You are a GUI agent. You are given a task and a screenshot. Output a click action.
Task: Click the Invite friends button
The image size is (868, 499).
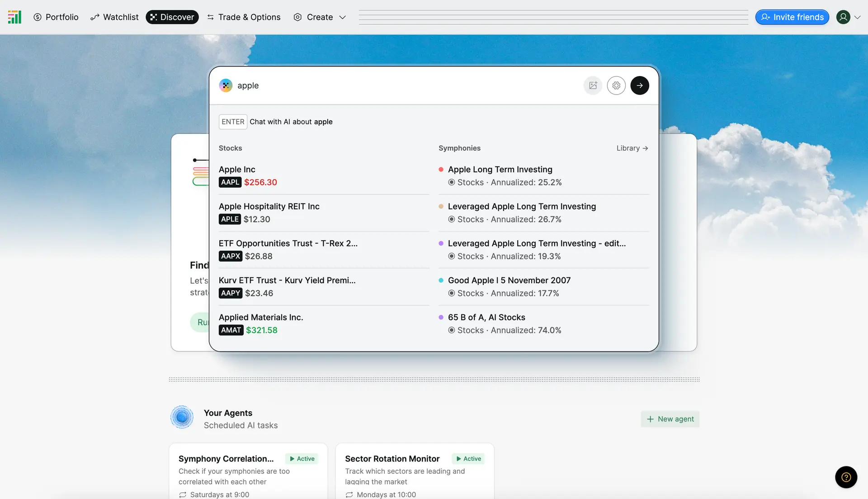(x=792, y=17)
